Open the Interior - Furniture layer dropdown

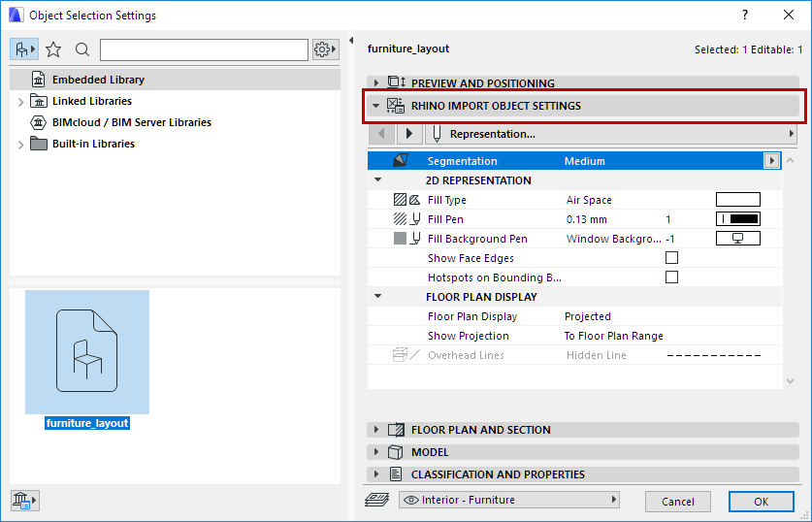tap(509, 501)
